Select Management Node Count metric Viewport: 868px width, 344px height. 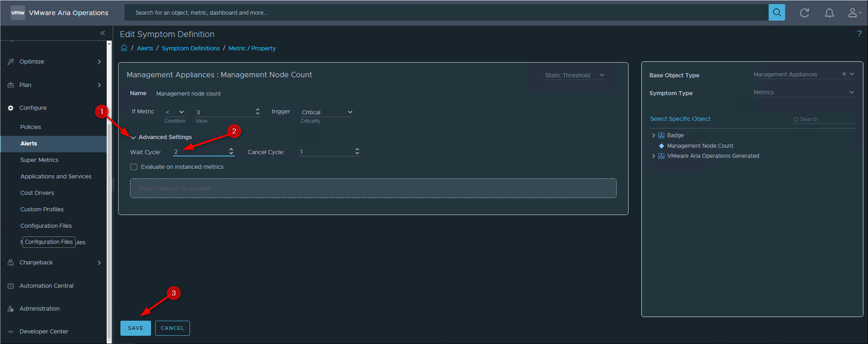700,146
